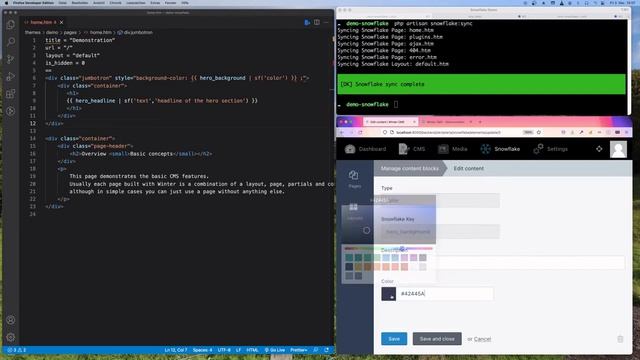Viewport: 640px width, 360px height.
Task: Click code line 1 'title = "Demonstration"'
Action: (80, 40)
